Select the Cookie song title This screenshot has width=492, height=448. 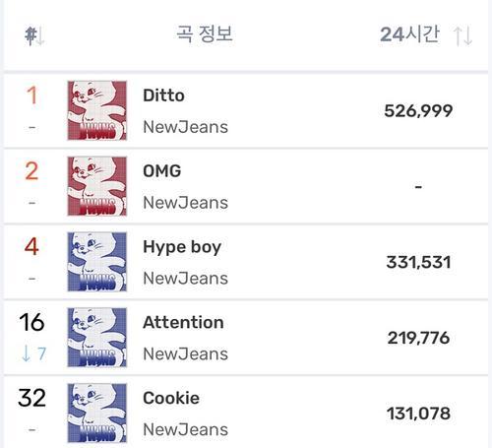[171, 398]
